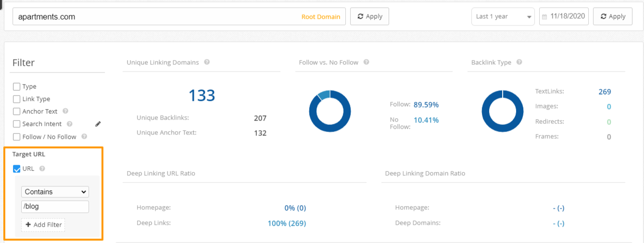644x243 pixels.
Task: Click the Follow vs. No Follow donut chart
Action: 330,111
